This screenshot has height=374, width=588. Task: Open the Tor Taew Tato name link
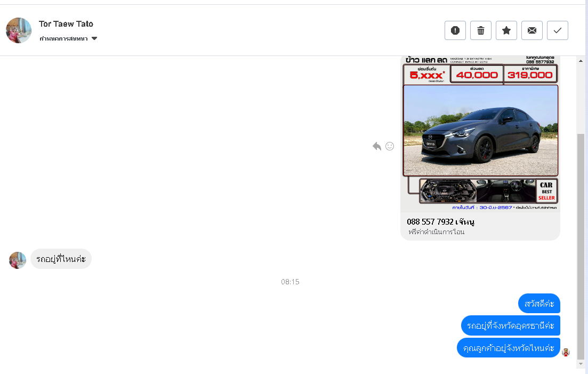pyautogui.click(x=66, y=24)
